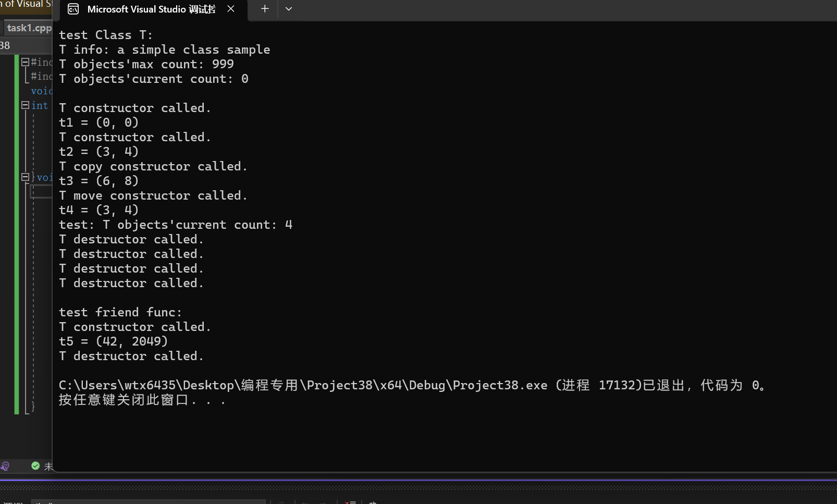Screen dimensions: 837x504
Task: Click the "T move constructor called." line
Action: tap(153, 195)
